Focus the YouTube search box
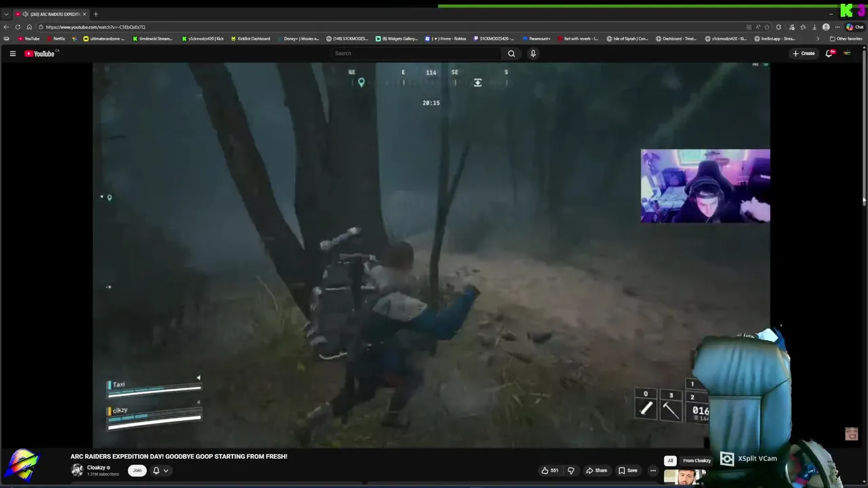This screenshot has width=868, height=488. click(416, 54)
